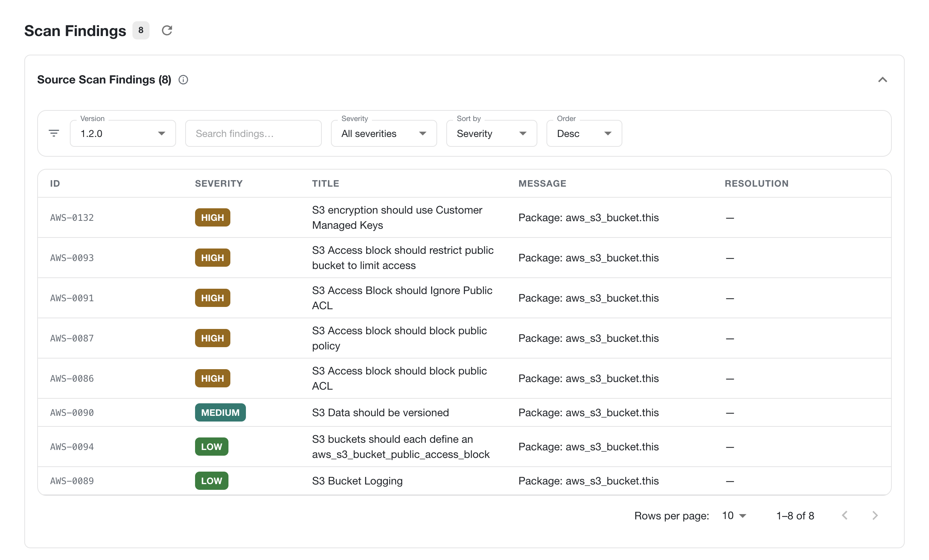Click the SEVERITY column header
Screen dimensions: 929x560
coord(219,184)
